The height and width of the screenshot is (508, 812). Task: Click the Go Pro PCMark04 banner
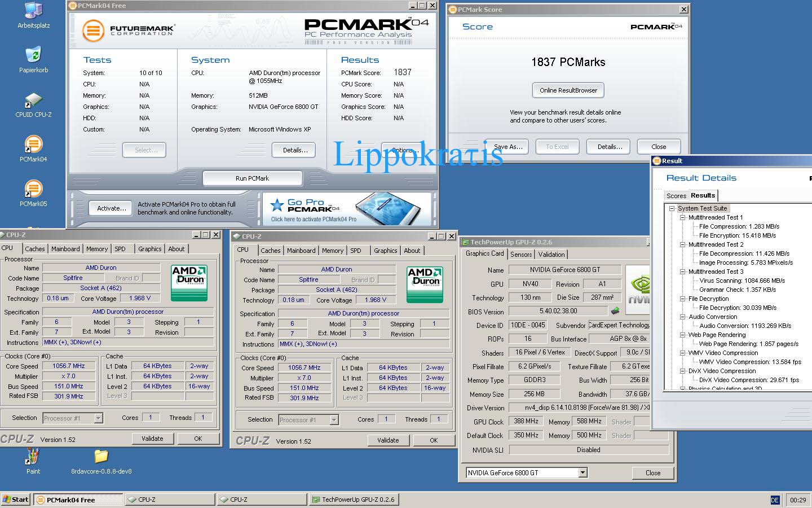click(x=347, y=209)
